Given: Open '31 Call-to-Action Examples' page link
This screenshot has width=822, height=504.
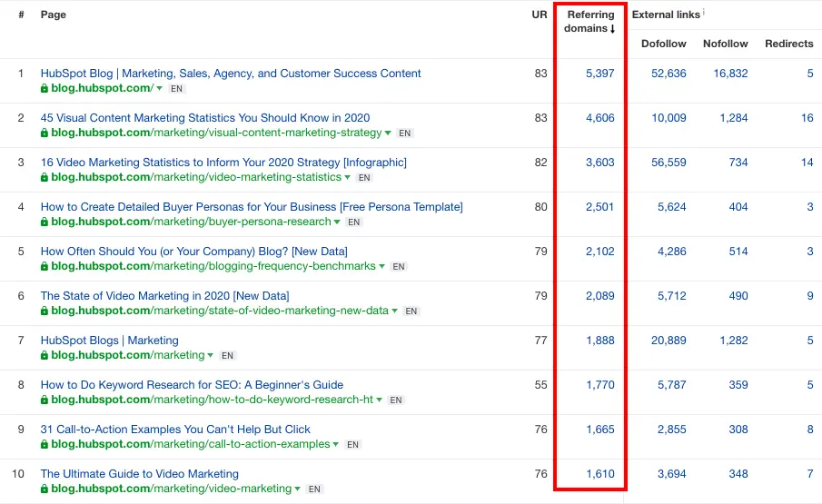Looking at the screenshot, I should (x=175, y=430).
